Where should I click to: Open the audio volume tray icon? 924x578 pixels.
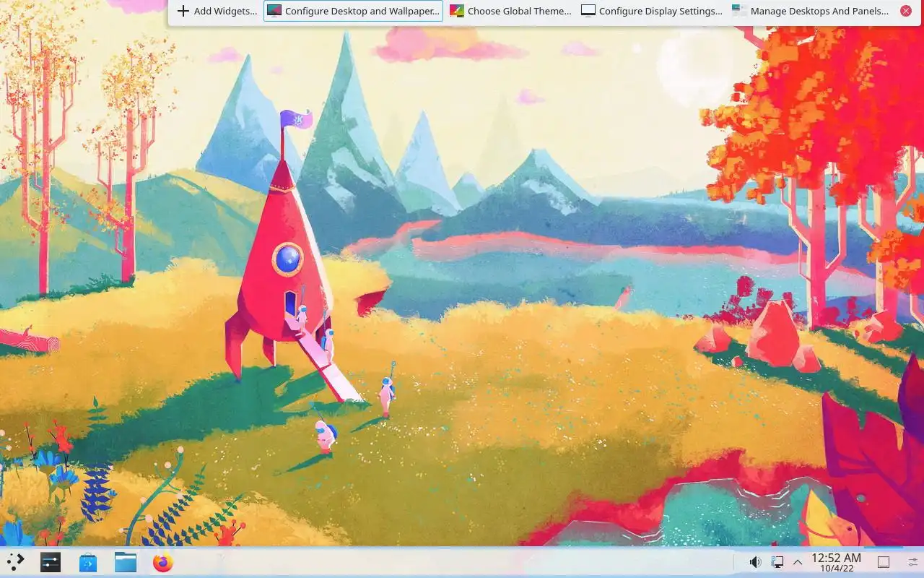(x=755, y=562)
